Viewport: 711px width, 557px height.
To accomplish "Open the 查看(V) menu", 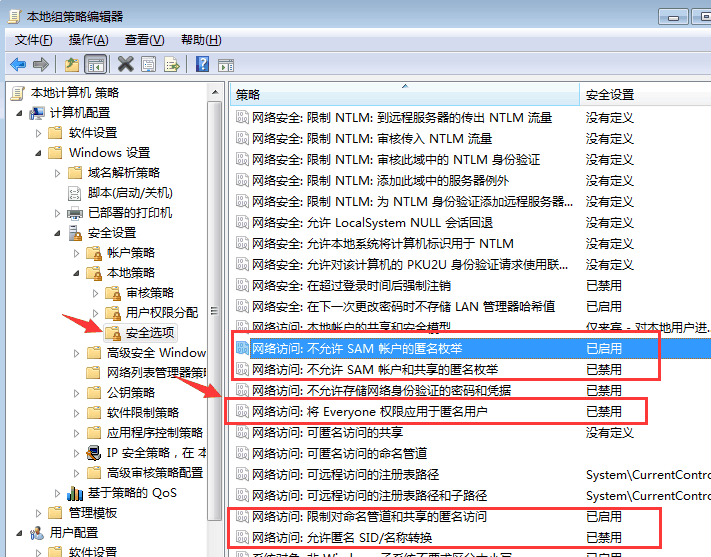I will (145, 40).
